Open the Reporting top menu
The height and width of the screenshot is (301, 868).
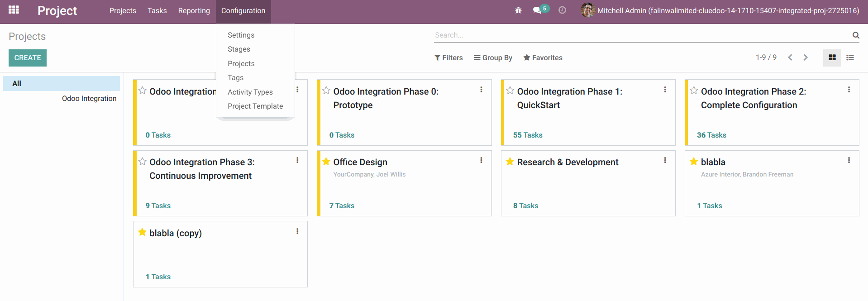194,10
